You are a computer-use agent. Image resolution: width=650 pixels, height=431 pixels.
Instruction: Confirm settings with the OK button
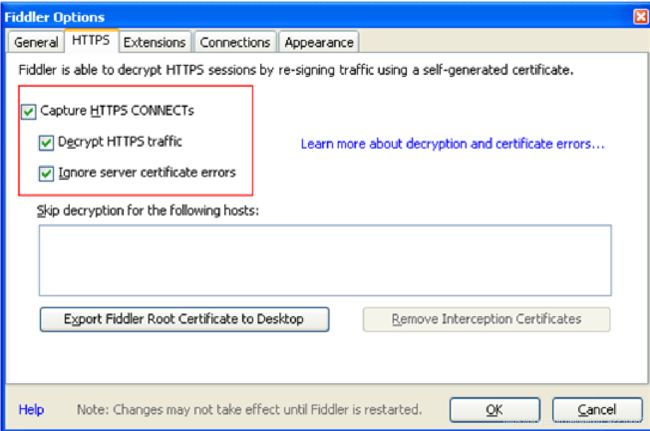pyautogui.click(x=493, y=410)
